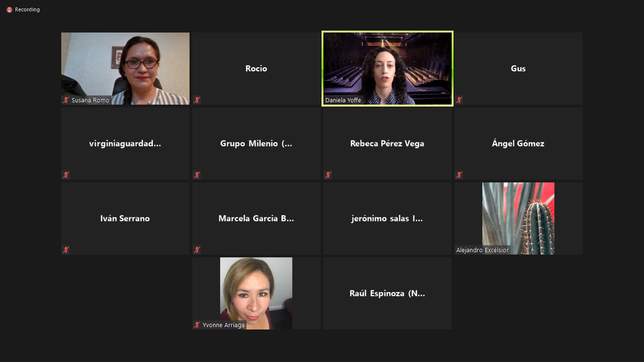Click the Recording text at top left
The image size is (644, 362).
coord(27,10)
